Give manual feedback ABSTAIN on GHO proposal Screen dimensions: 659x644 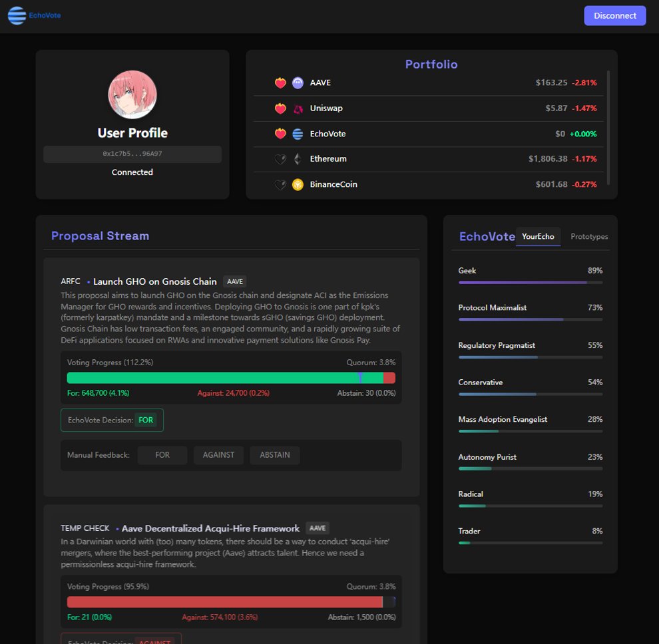click(275, 455)
